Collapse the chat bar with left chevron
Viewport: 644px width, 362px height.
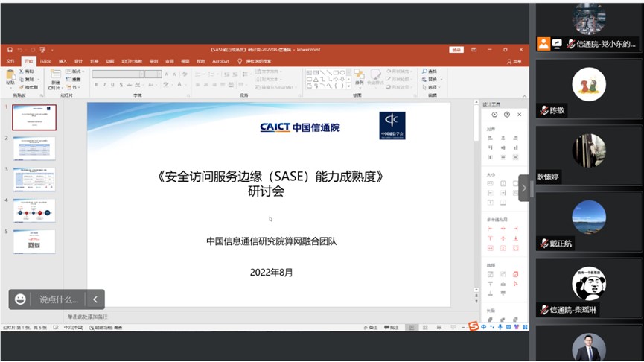(95, 299)
